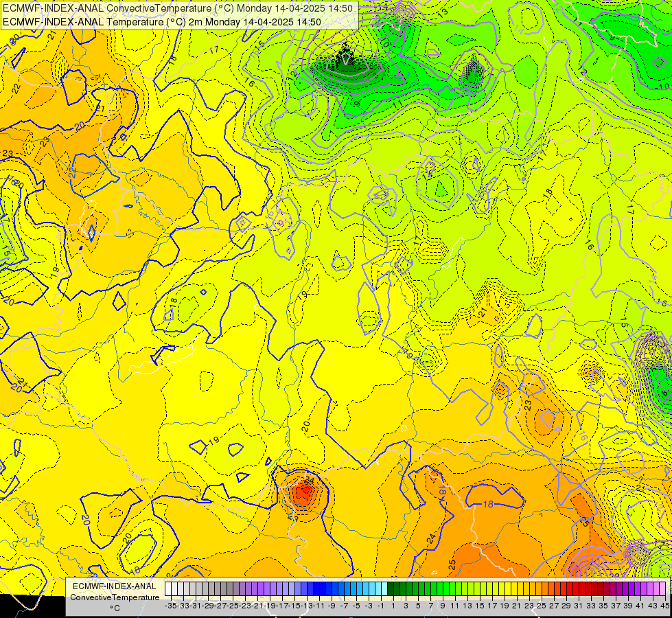Click the 27 legend value
Image resolution: width=672 pixels, height=618 pixels.
coord(554,606)
